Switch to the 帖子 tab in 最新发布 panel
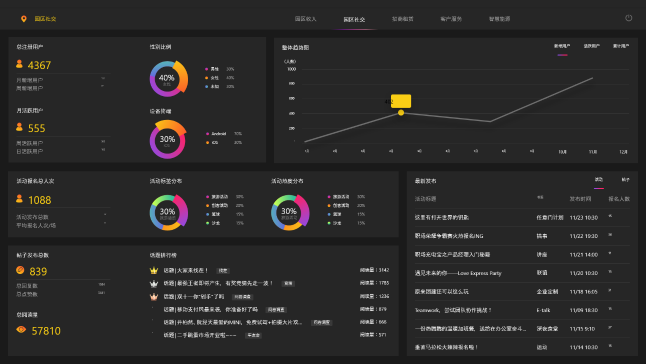646x364 pixels. pyautogui.click(x=625, y=180)
